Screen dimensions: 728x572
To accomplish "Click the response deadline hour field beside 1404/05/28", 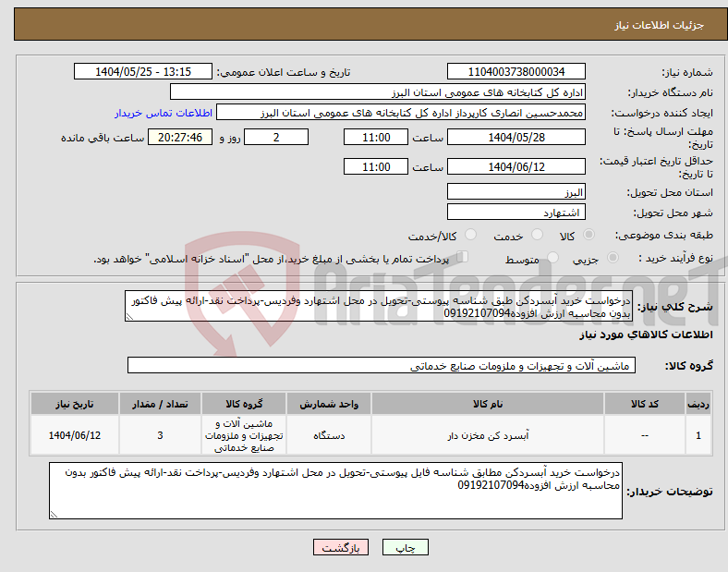I will pos(376,137).
